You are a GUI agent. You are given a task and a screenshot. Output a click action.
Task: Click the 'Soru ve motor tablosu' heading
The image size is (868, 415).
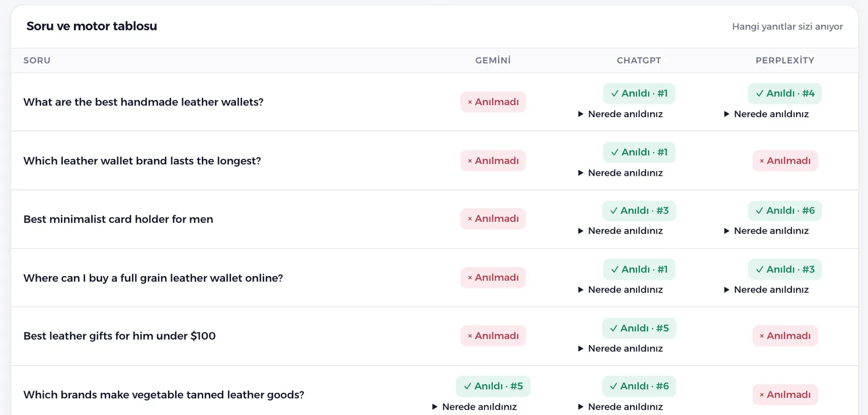pyautogui.click(x=92, y=26)
